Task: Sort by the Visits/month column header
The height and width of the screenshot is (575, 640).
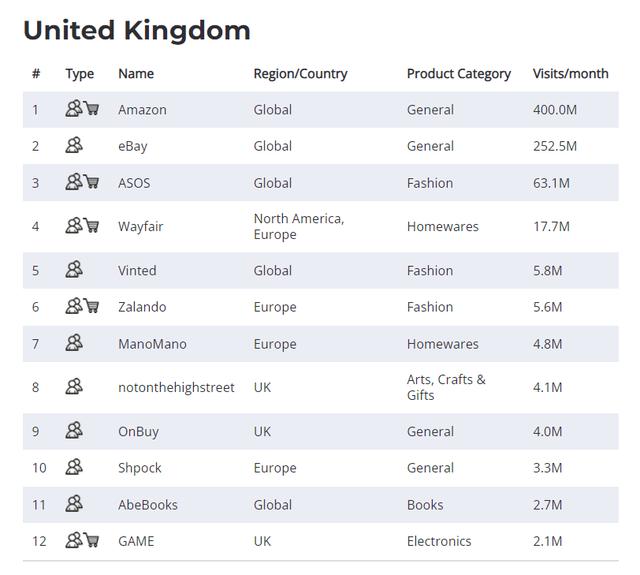Action: point(570,74)
